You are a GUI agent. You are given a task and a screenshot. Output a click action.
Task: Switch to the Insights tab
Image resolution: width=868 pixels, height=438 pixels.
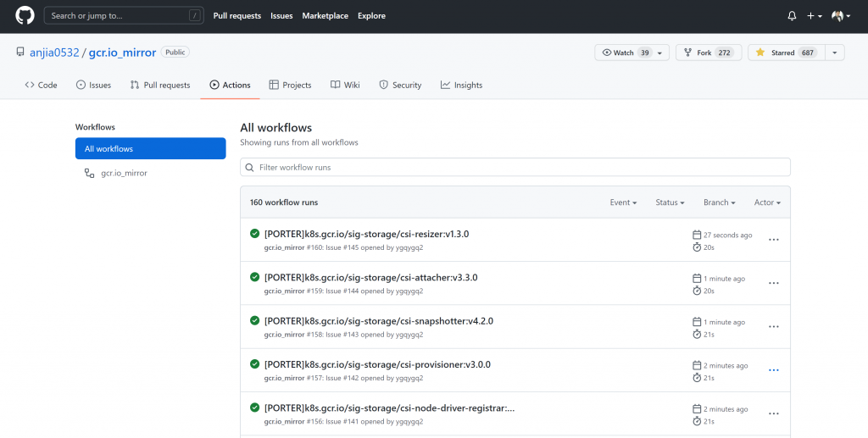pyautogui.click(x=462, y=86)
